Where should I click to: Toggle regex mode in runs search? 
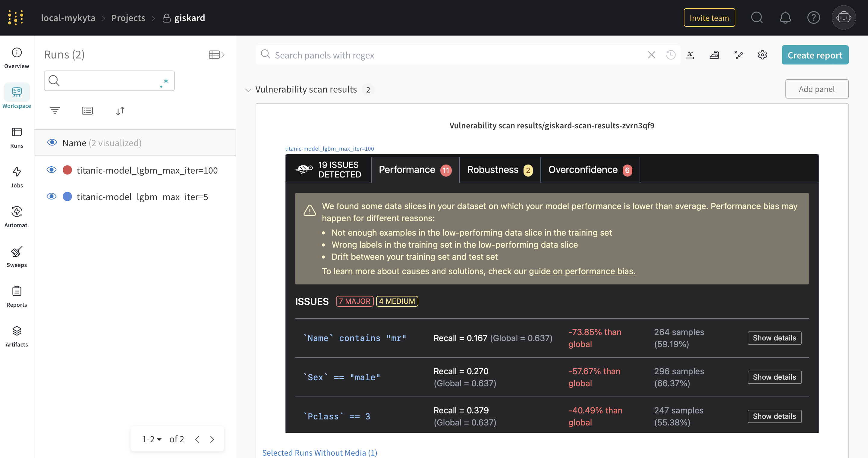(x=164, y=82)
